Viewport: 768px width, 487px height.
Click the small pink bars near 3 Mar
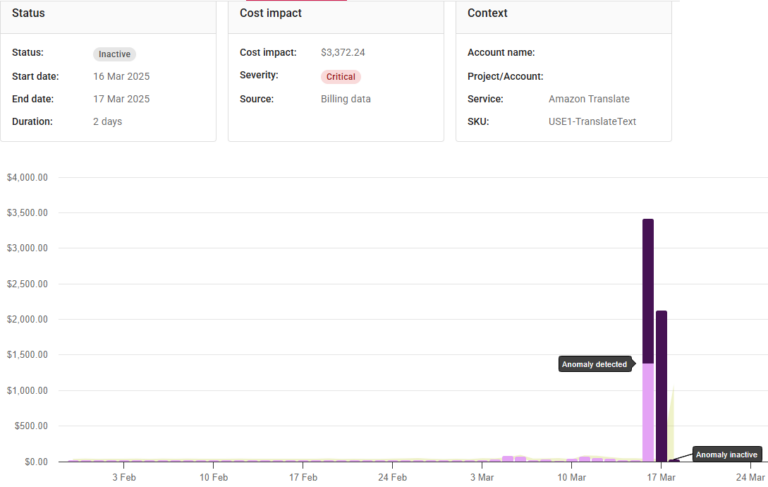click(514, 458)
